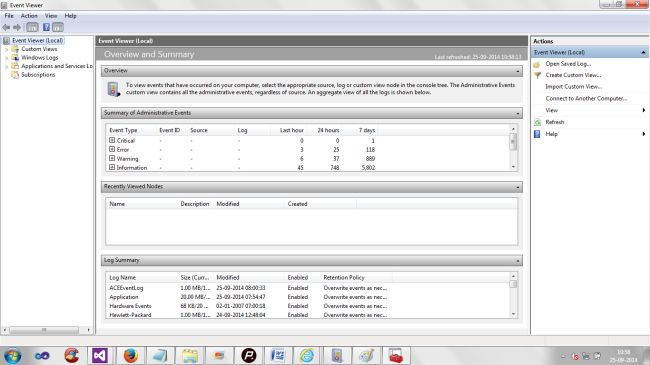Open Firefox from the taskbar
Viewport: 650px width, 365px height.
point(130,356)
